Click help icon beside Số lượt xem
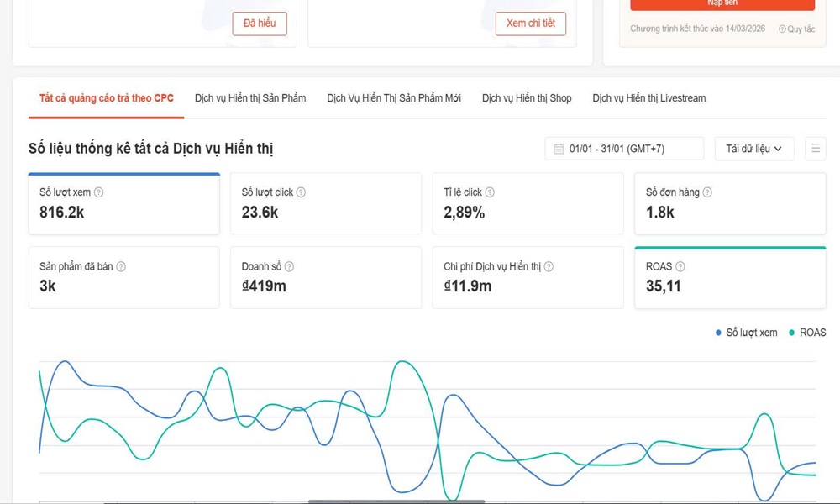The image size is (840, 504). tap(99, 192)
